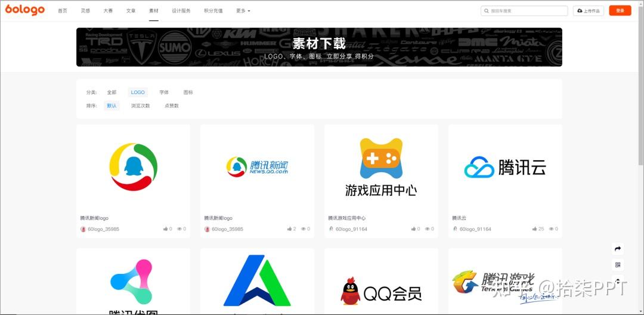Sort by 默认
Viewport: 644px width, 315px height.
pos(112,105)
